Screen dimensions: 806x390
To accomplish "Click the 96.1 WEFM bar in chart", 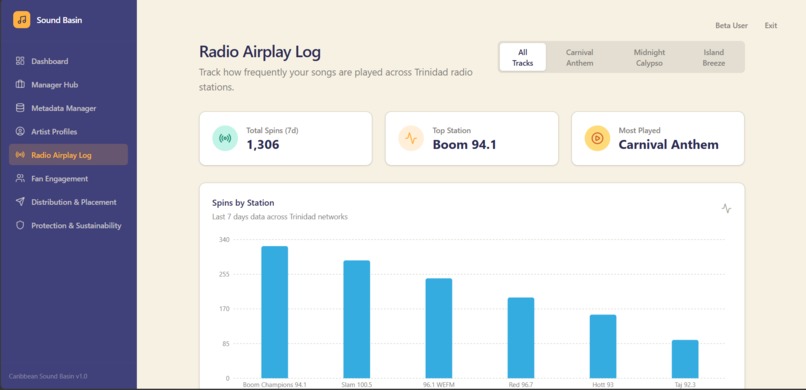I will tap(438, 328).
